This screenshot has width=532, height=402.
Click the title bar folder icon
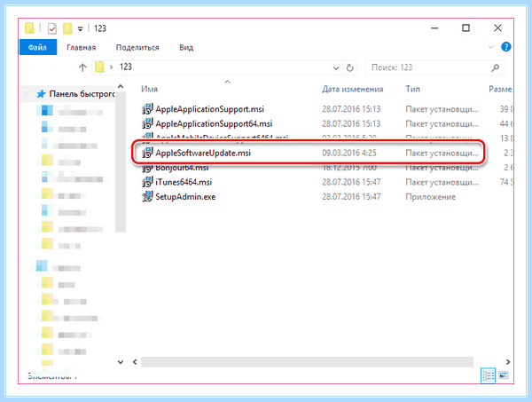click(x=29, y=28)
